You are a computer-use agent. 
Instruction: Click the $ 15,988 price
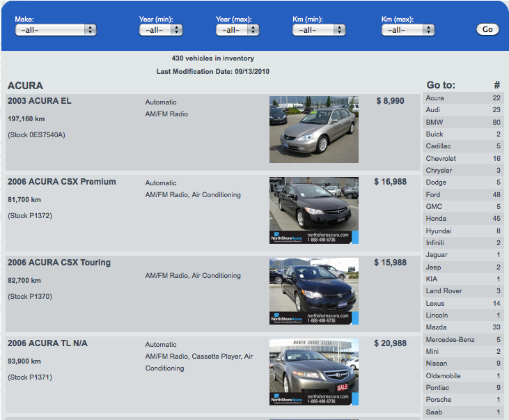coord(390,263)
